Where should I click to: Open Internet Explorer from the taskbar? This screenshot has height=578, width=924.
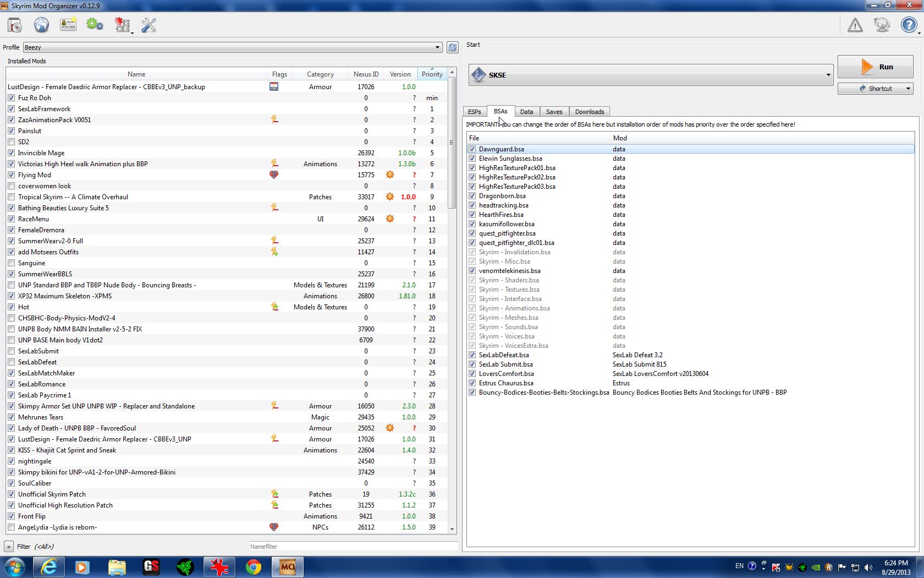49,567
